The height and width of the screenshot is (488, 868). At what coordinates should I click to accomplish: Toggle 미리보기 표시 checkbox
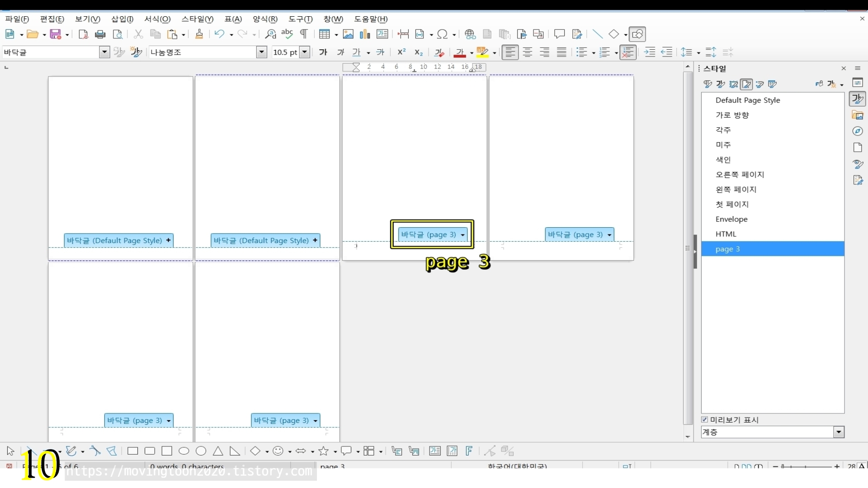tap(705, 420)
